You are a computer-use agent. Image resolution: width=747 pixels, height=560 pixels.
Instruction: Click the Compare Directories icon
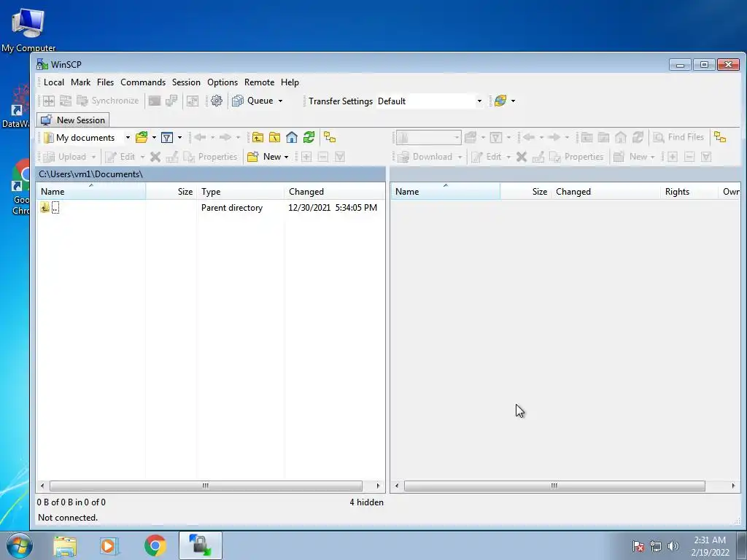[x=49, y=101]
